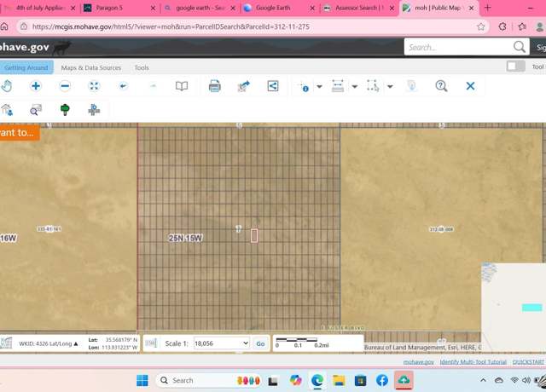Image resolution: width=546 pixels, height=392 pixels.
Task: Open browser favorites icon
Action: click(522, 26)
